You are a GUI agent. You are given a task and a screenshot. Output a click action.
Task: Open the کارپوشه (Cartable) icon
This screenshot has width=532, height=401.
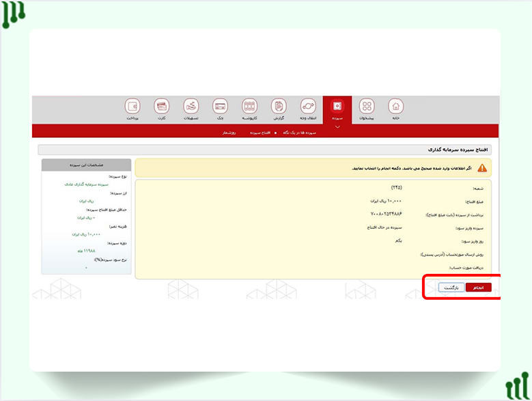pos(249,107)
